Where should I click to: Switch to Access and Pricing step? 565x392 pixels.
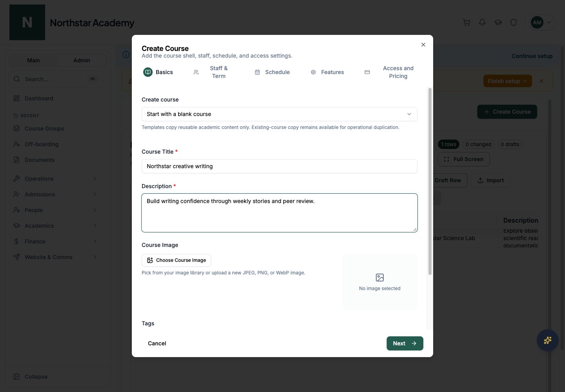(390, 72)
